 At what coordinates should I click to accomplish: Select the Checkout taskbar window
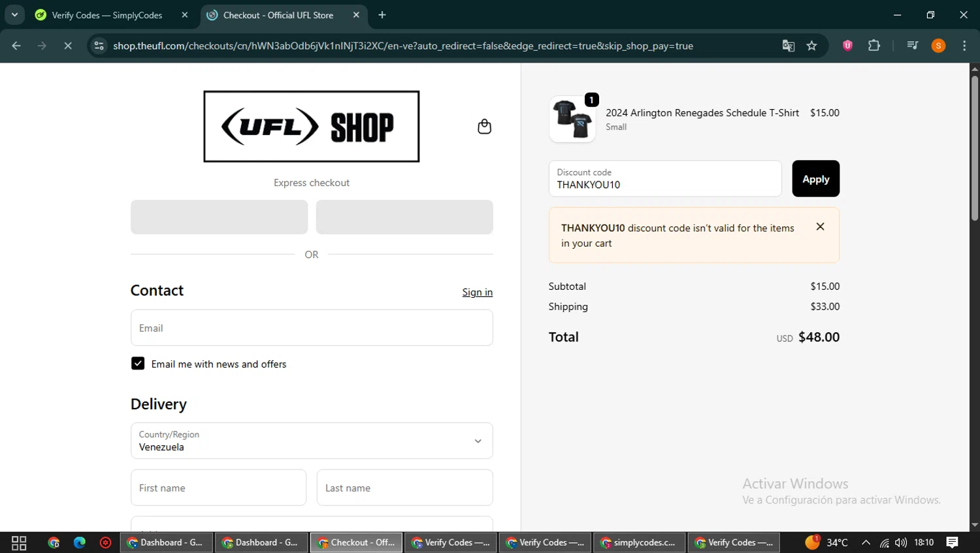pos(357,543)
